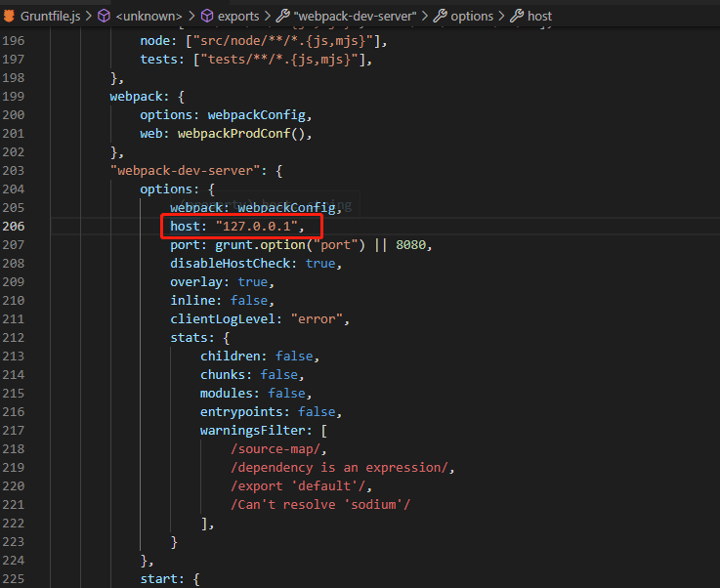
Task: Click wrench icon before options breadcrumb
Action: pyautogui.click(x=440, y=16)
